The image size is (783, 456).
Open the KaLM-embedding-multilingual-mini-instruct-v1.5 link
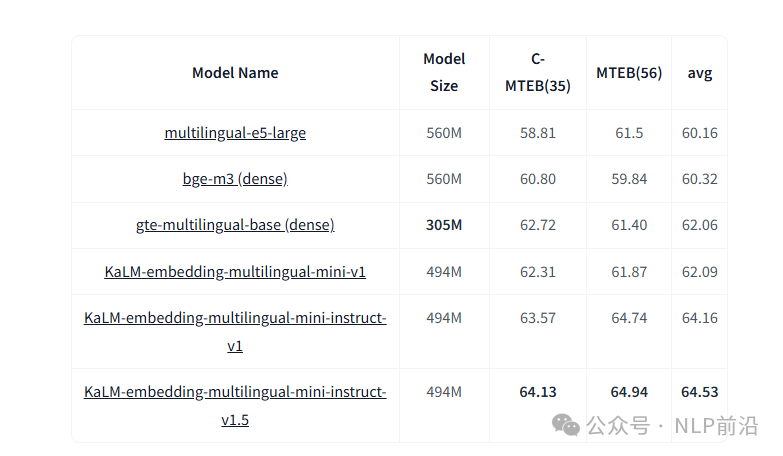(235, 406)
